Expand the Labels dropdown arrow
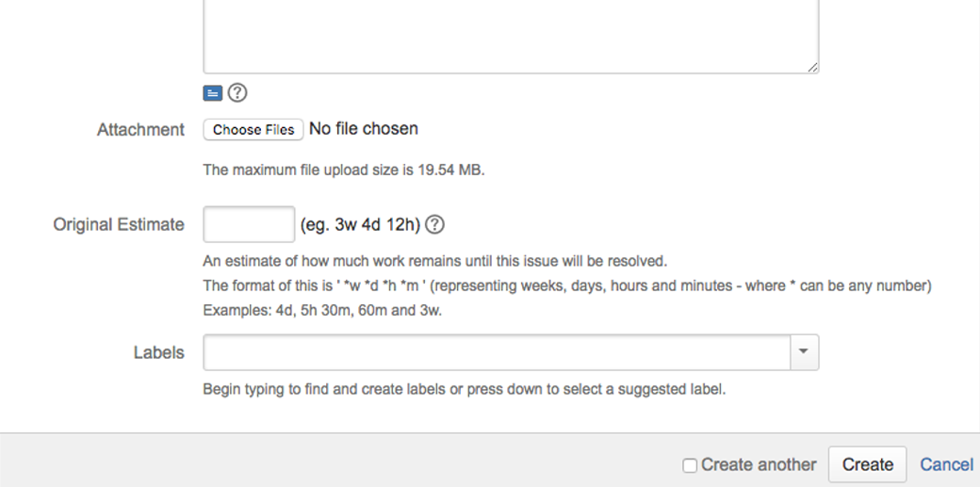Viewport: 980px width, 487px height. [x=804, y=352]
